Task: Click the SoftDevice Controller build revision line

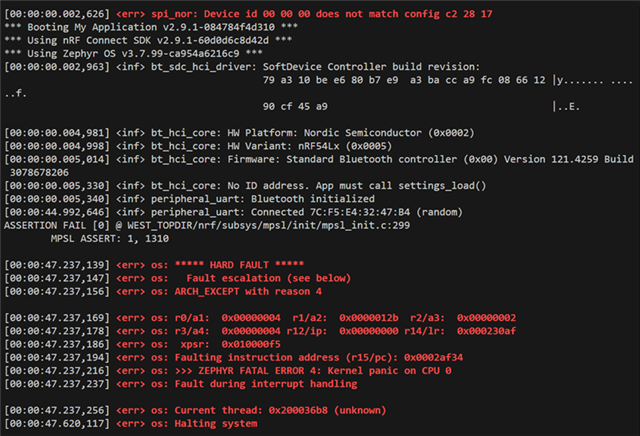Action: click(x=242, y=67)
